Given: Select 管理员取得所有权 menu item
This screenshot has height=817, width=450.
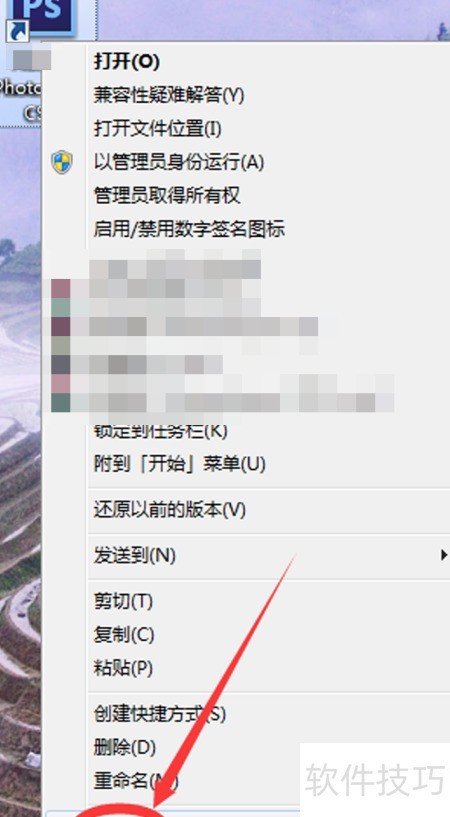Looking at the screenshot, I should pos(167,195).
